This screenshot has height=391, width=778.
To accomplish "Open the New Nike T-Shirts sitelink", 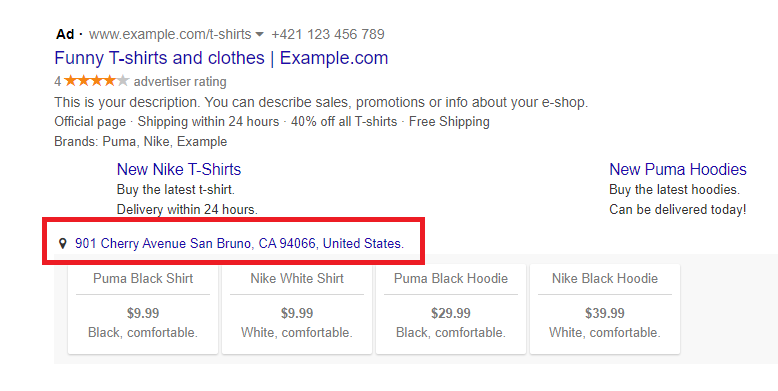I will (x=179, y=169).
